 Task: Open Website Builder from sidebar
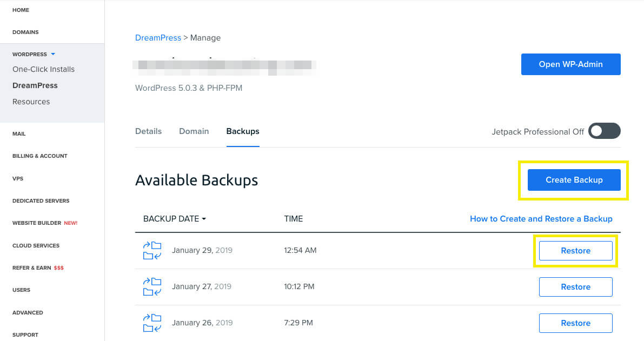37,223
